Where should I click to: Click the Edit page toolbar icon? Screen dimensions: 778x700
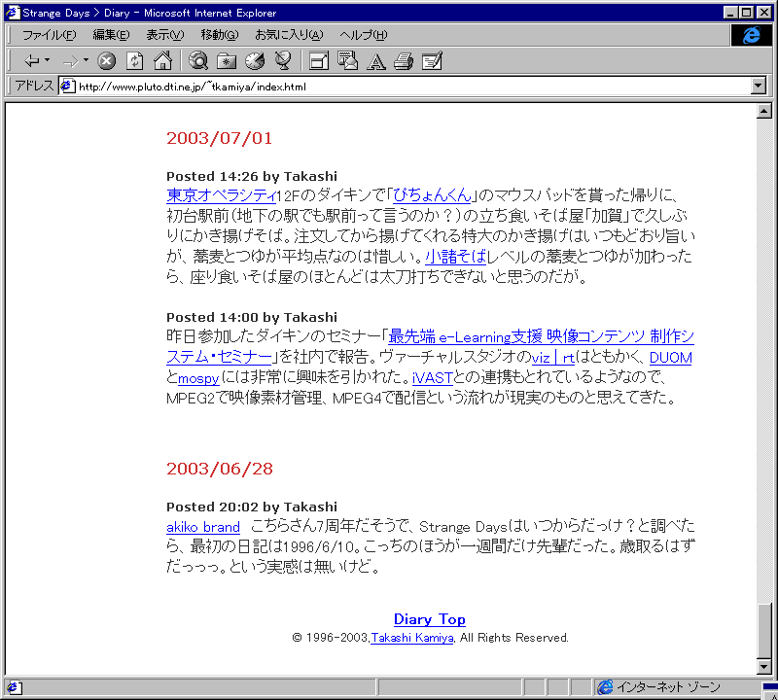pyautogui.click(x=432, y=61)
